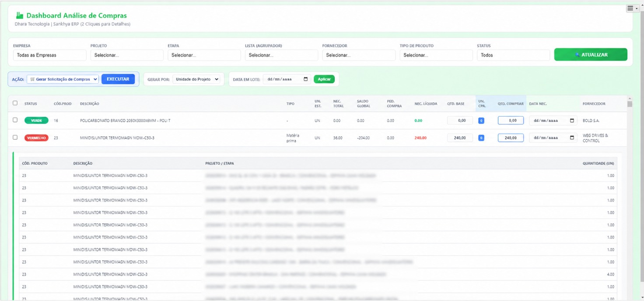Image resolution: width=644 pixels, height=301 pixels.
Task: Click the DATA NEC. column header
Action: (x=538, y=104)
